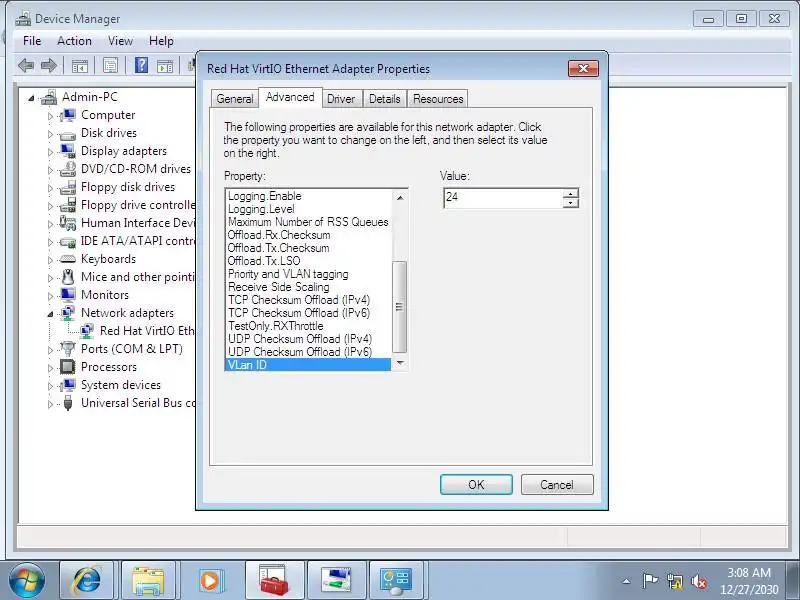Select the Floppy disk drives icon
Screen dimensions: 800x600
pyautogui.click(x=67, y=187)
